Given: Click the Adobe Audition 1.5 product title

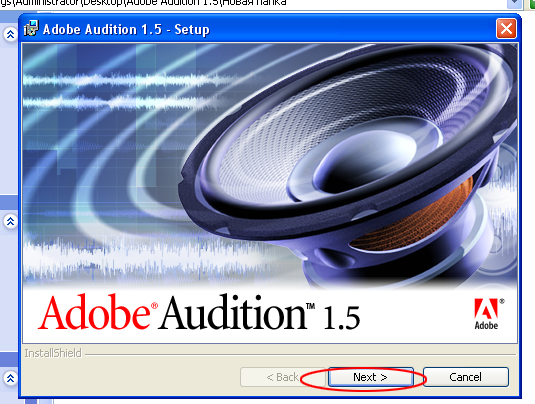Looking at the screenshot, I should click(x=199, y=313).
